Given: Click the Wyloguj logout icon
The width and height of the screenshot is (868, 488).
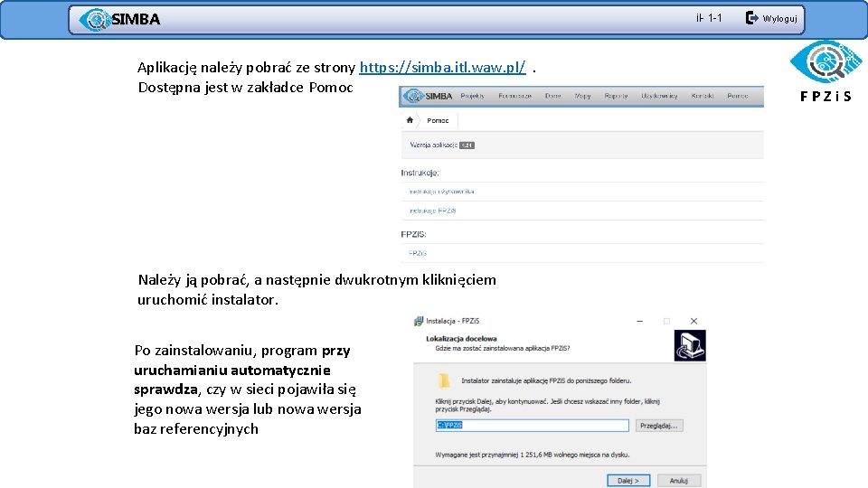Looking at the screenshot, I should [x=751, y=18].
